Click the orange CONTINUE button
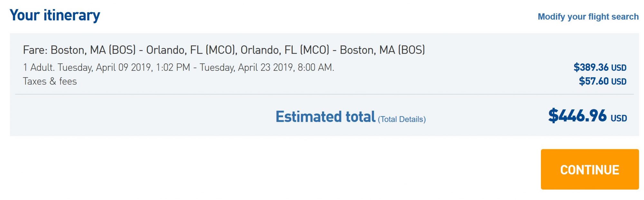The height and width of the screenshot is (200, 644). (x=590, y=169)
